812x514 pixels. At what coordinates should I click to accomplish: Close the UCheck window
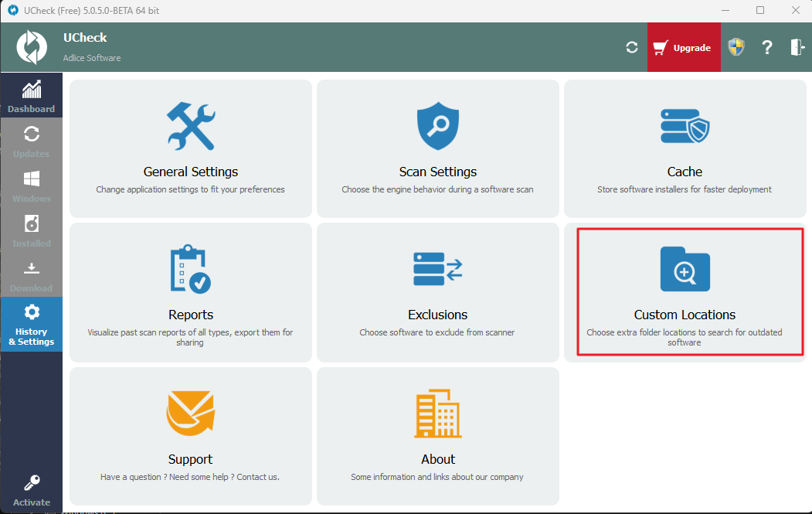point(796,10)
